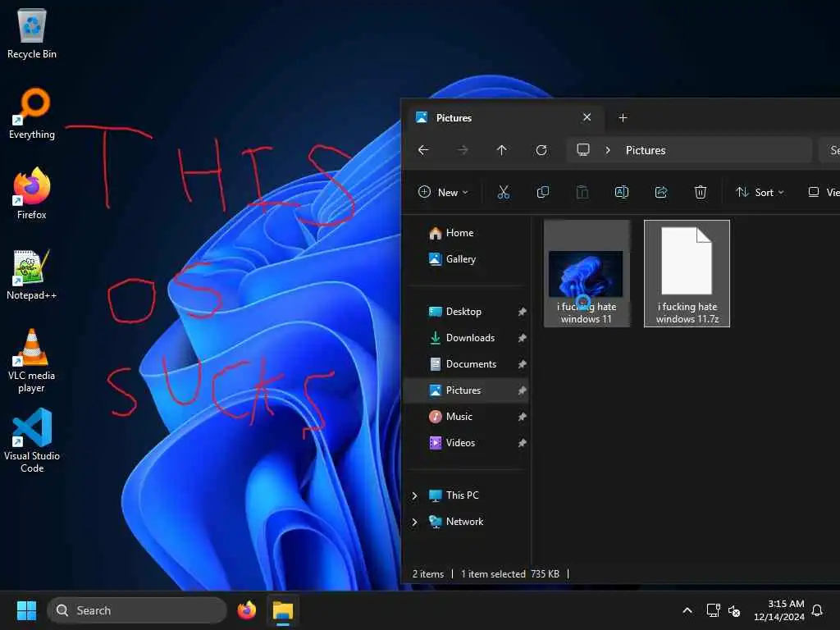840x630 pixels.
Task: Unpin Downloads using its pin icon
Action: tap(522, 338)
